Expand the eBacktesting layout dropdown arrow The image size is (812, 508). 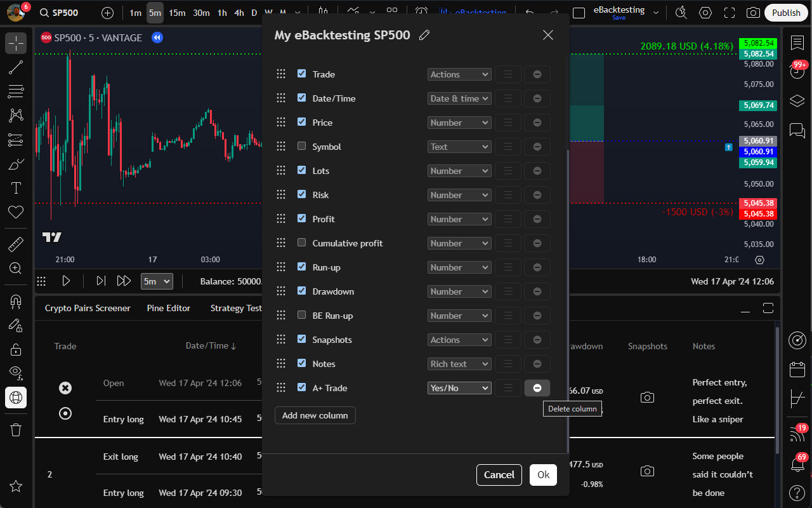pos(656,13)
